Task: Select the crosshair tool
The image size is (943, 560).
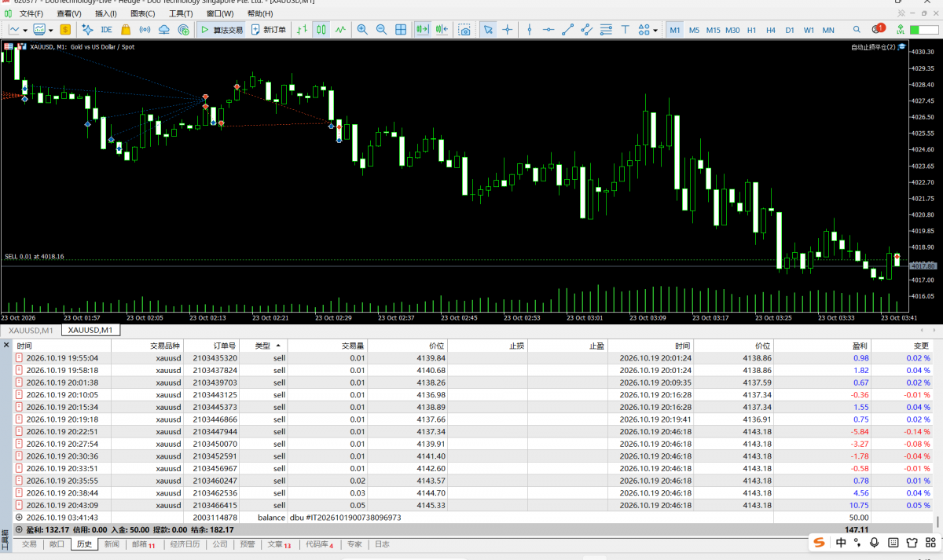Action: coord(508,30)
